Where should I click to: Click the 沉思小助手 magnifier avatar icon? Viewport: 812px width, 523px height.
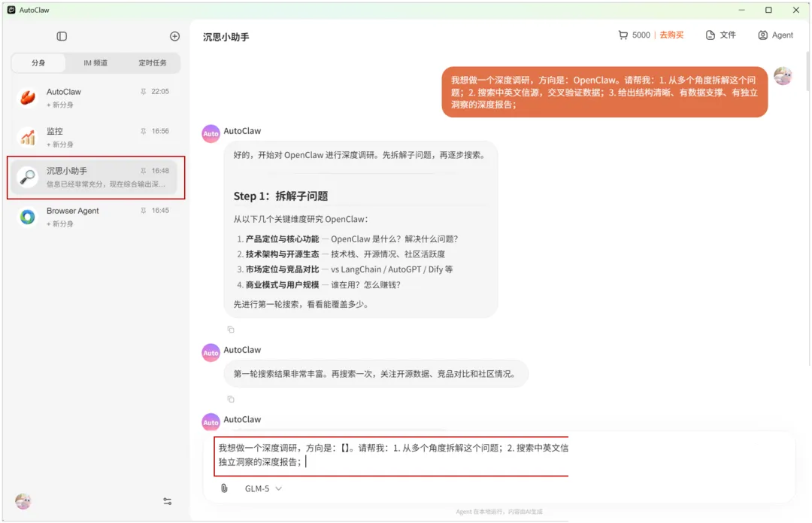28,178
